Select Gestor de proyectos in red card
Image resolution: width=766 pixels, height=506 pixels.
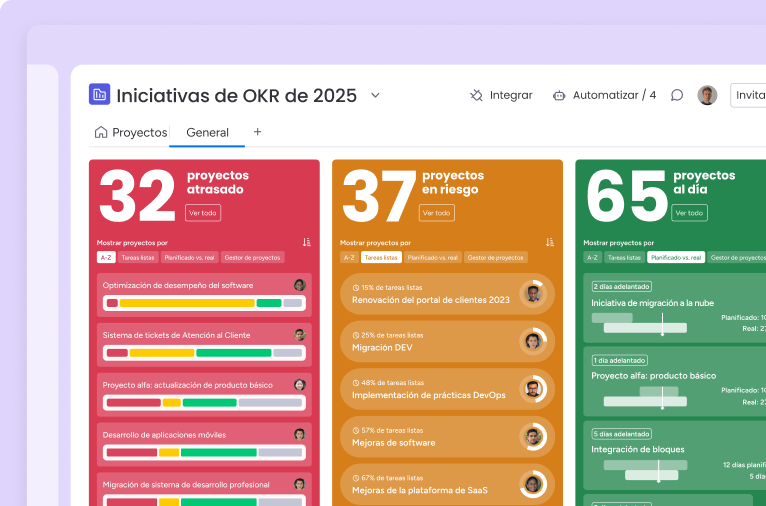253,257
